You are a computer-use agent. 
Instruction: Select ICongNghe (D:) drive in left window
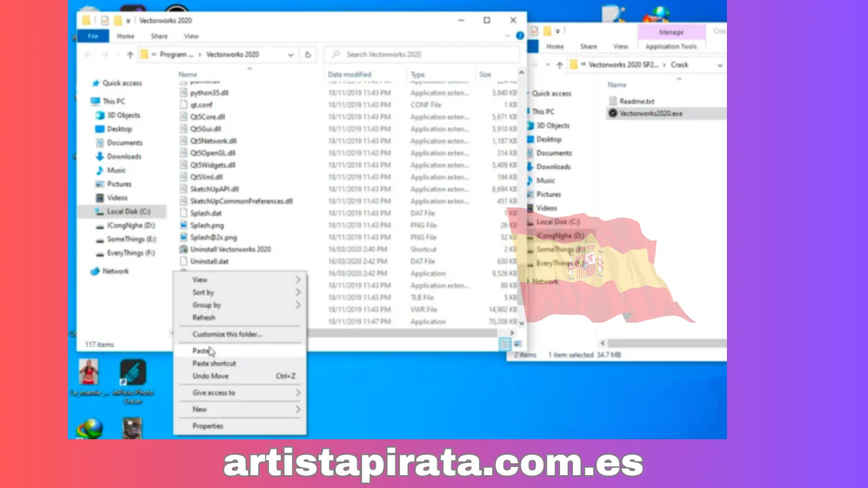pyautogui.click(x=125, y=225)
